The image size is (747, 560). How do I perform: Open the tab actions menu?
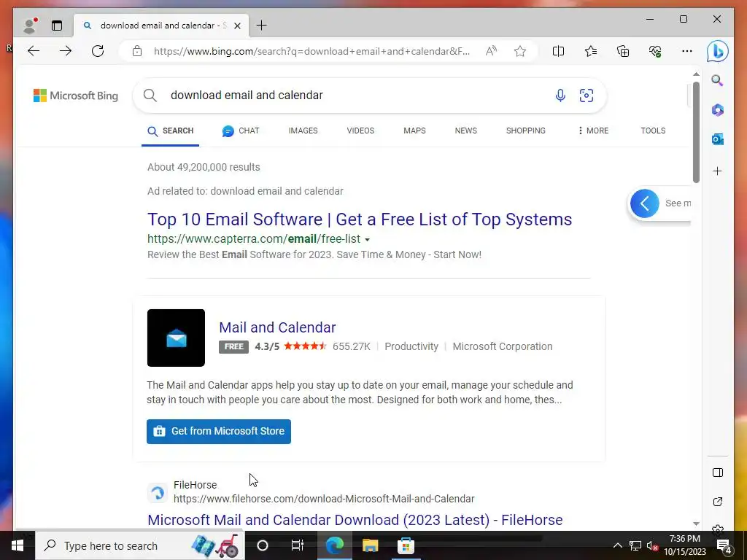coord(57,26)
